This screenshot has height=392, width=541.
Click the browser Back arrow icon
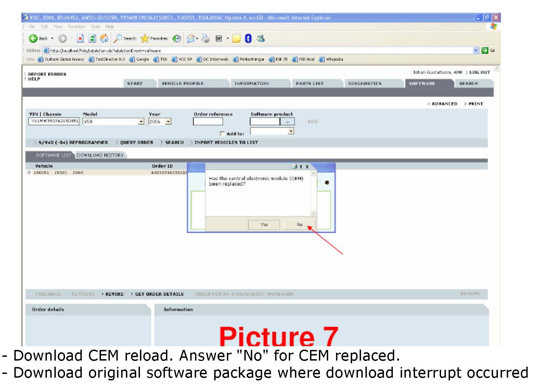tap(33, 39)
